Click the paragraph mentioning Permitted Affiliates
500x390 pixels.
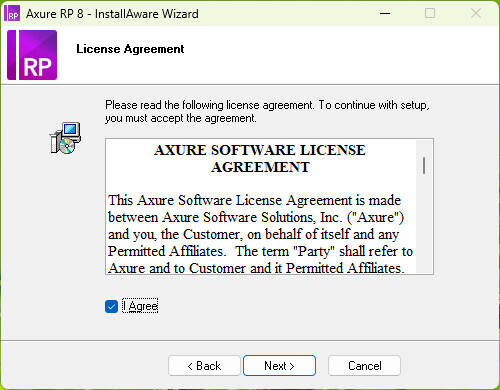pos(260,234)
